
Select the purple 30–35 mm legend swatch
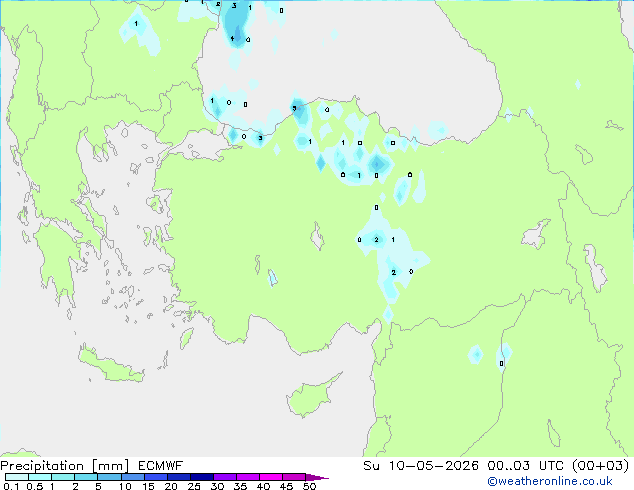click(x=225, y=477)
